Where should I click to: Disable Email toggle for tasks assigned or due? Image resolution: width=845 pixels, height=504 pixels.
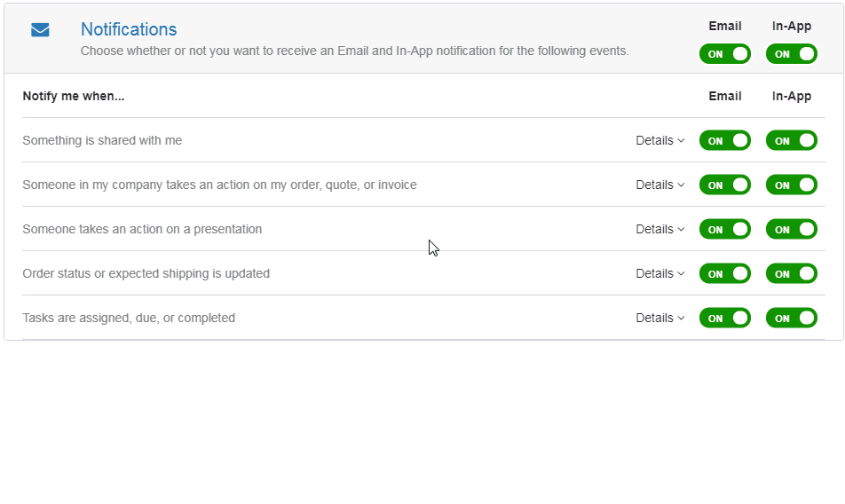coord(725,319)
